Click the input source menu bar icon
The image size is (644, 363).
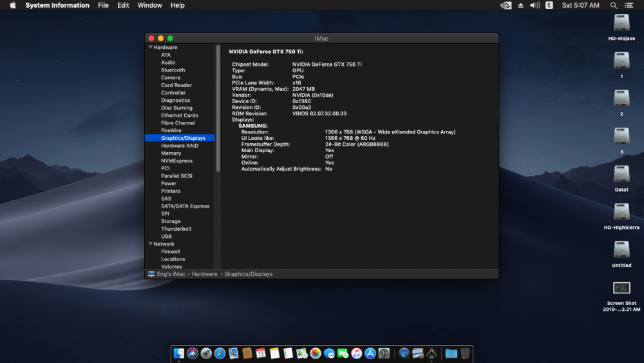(549, 5)
